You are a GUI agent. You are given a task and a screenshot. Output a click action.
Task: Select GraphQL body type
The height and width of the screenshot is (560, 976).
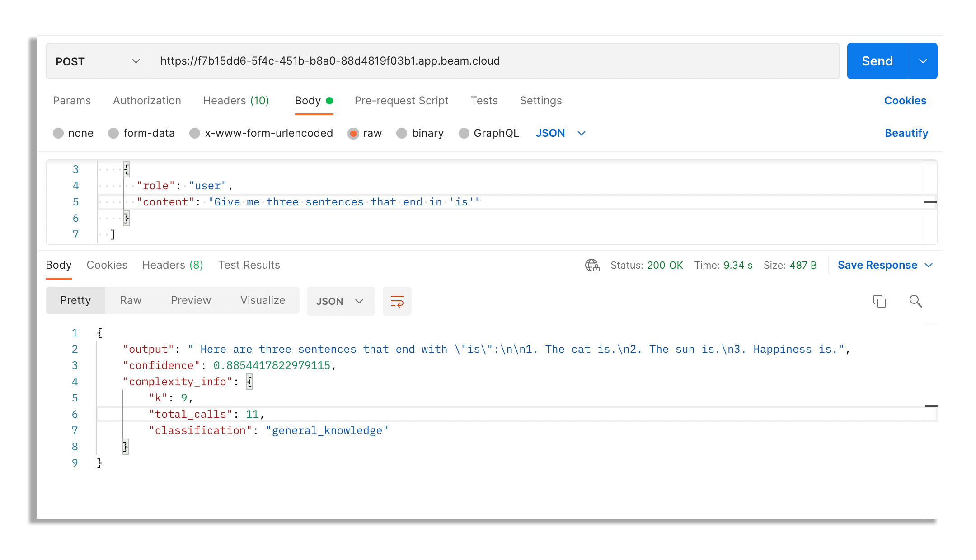pos(464,133)
